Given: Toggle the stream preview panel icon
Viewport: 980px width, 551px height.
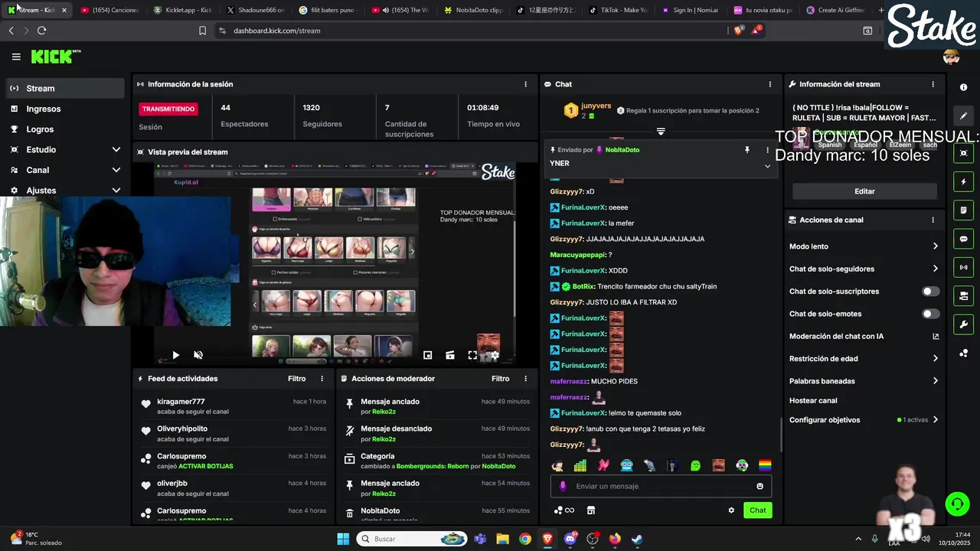Looking at the screenshot, I should tap(964, 153).
